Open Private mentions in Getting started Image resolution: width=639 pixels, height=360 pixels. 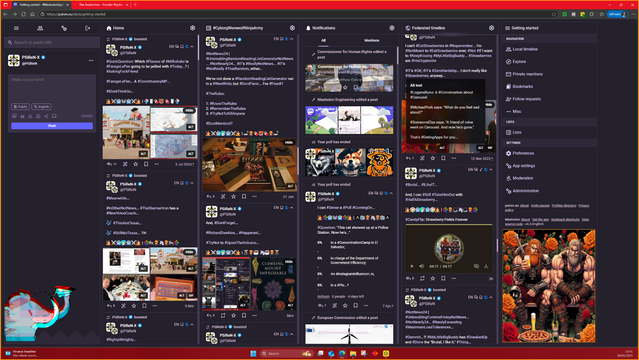tap(524, 74)
